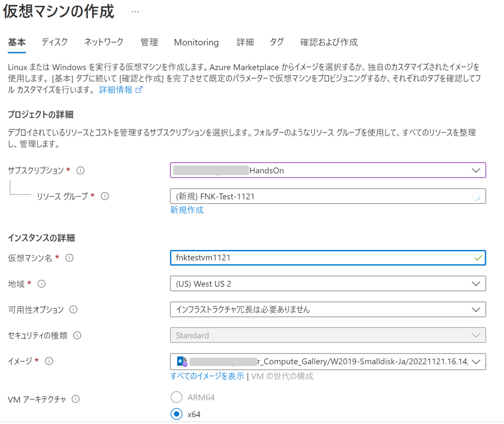Open the ellipsis menu beside the page title
This screenshot has width=504, height=424.
[135, 12]
